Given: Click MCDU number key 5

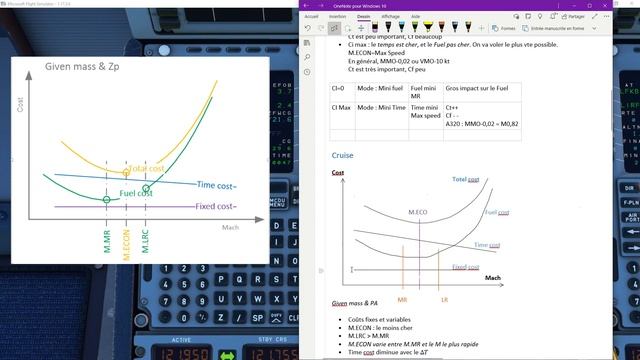Looking at the screenshot, I should pyautogui.click(x=184, y=284).
